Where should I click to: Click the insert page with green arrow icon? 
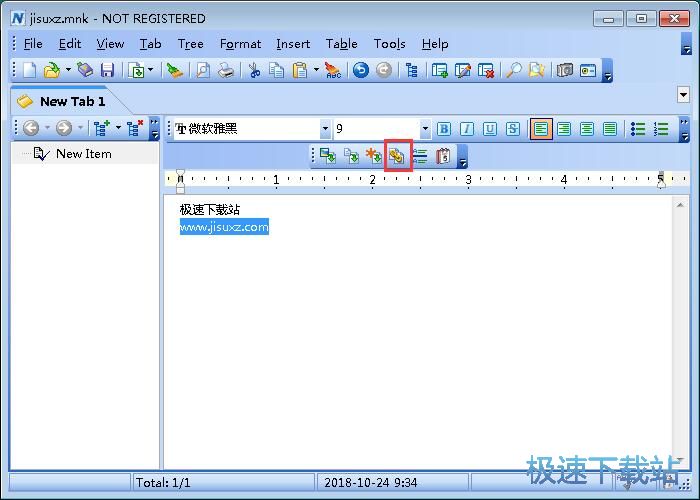click(x=351, y=156)
